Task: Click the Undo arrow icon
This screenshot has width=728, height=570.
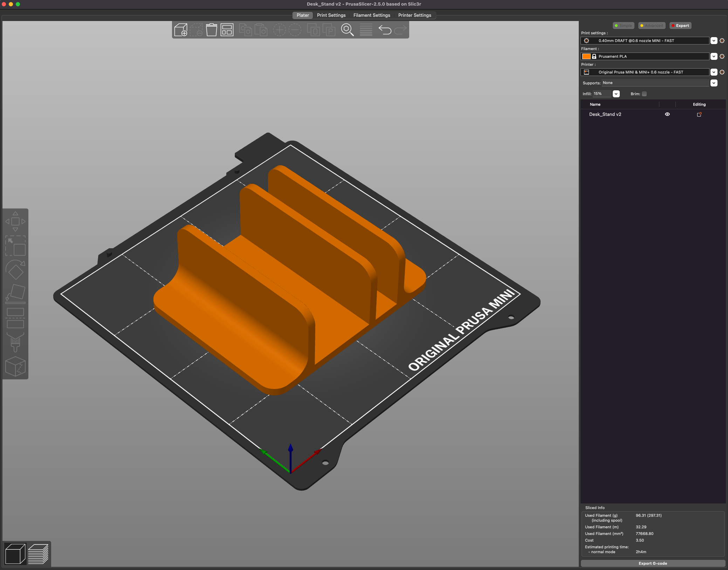Action: click(385, 30)
